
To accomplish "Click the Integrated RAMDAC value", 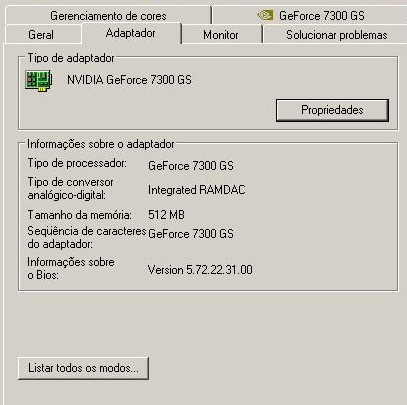I will [197, 190].
